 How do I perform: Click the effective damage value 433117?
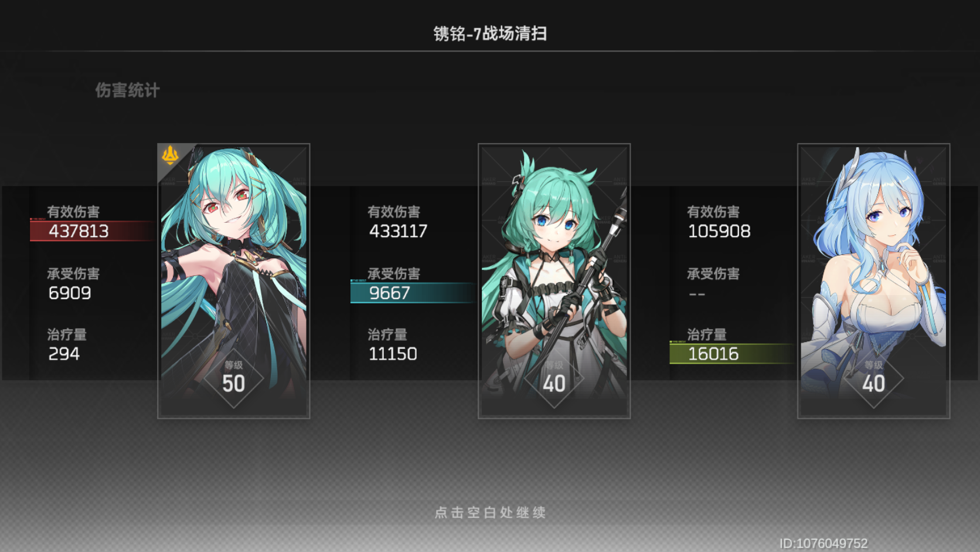pyautogui.click(x=398, y=231)
